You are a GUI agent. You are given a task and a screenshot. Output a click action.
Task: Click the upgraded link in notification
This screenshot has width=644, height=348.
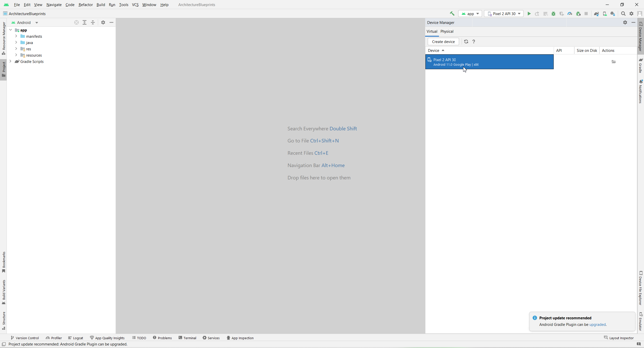click(x=597, y=324)
